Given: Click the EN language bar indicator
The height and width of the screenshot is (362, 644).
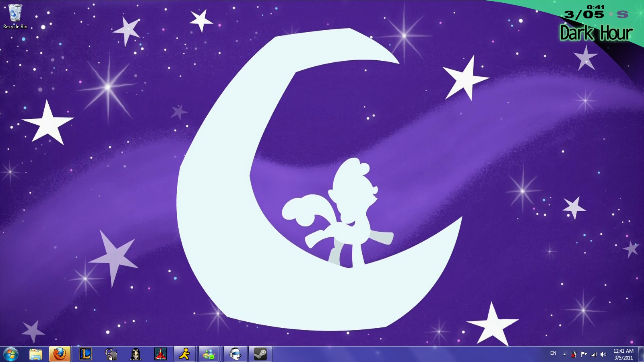Looking at the screenshot, I should click(553, 354).
